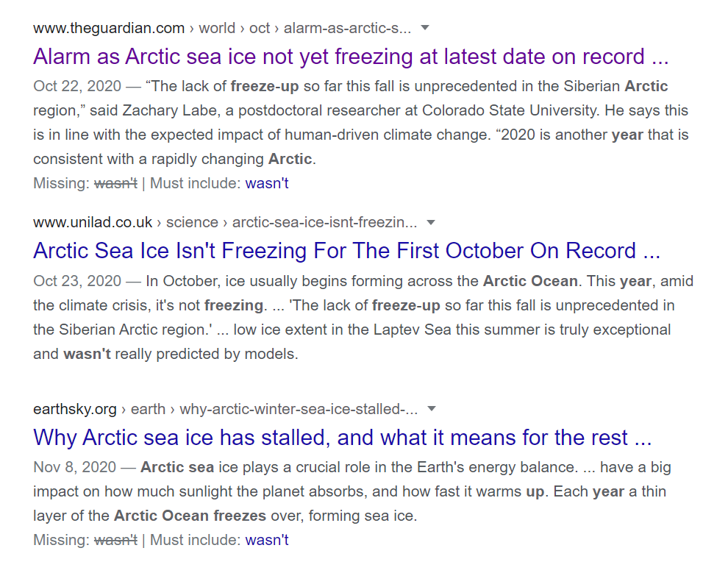Click 'earth' breadcrumb in EarthSky URL

coord(148,409)
